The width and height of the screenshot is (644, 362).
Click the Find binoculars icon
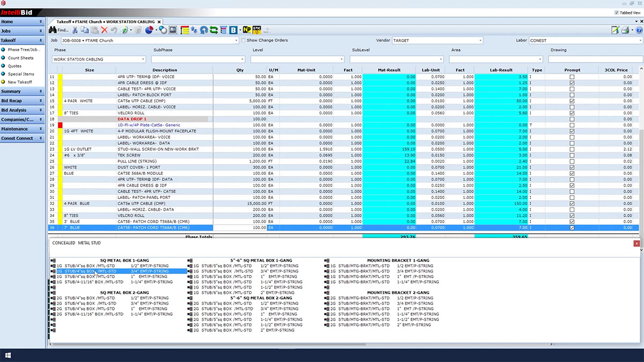tap(53, 30)
